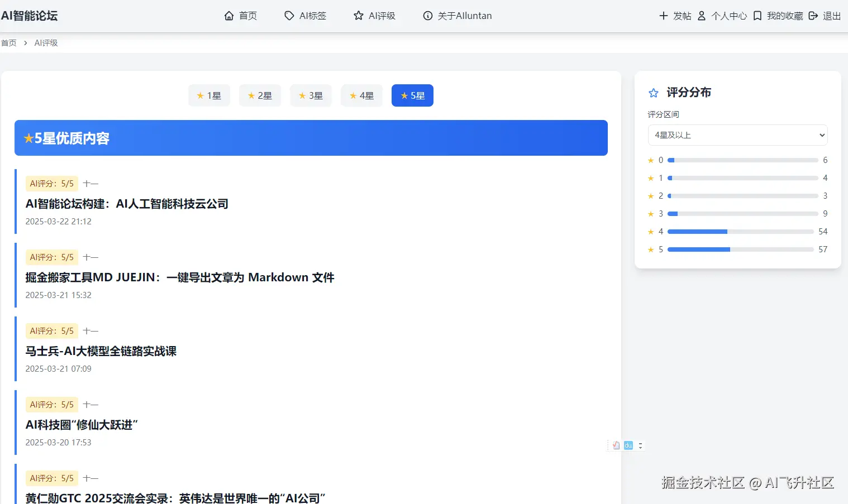Screen dimensions: 848x504
Task: Click the AI评分 5/5 badge on AI智能论坛构建 post
Action: [x=52, y=184]
